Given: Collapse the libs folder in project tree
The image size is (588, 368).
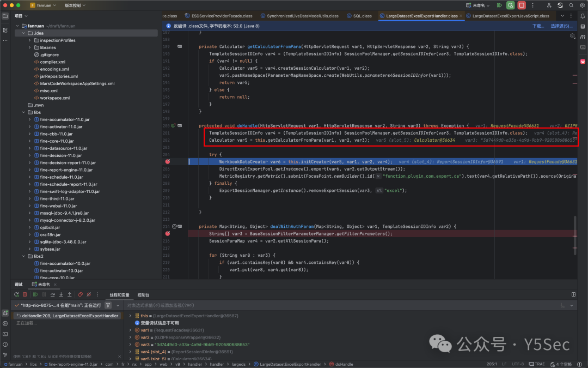Looking at the screenshot, I should 23,112.
